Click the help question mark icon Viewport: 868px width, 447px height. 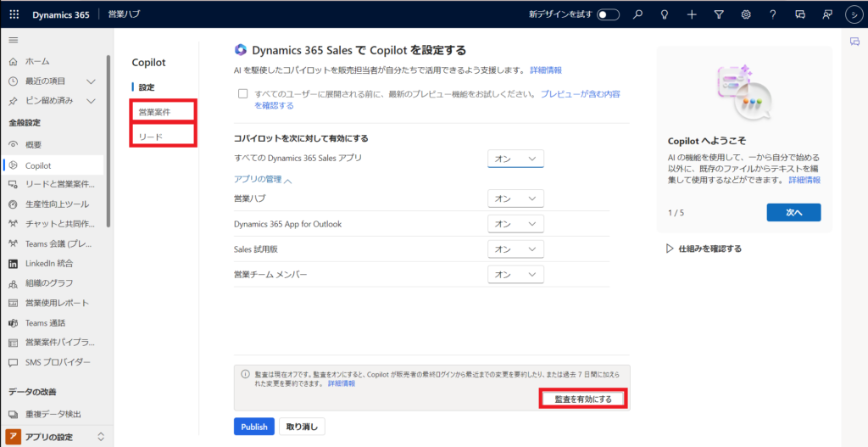(x=773, y=14)
